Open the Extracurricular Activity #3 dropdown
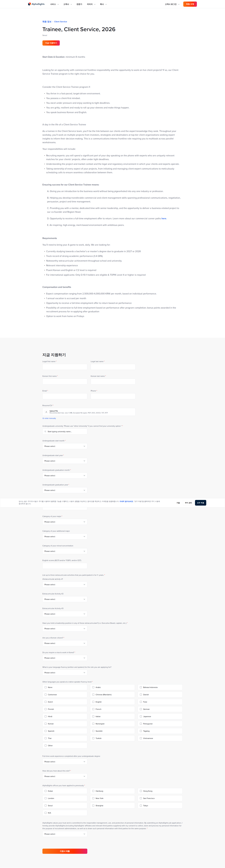This screenshot has height=868, width=225. click(x=65, y=614)
